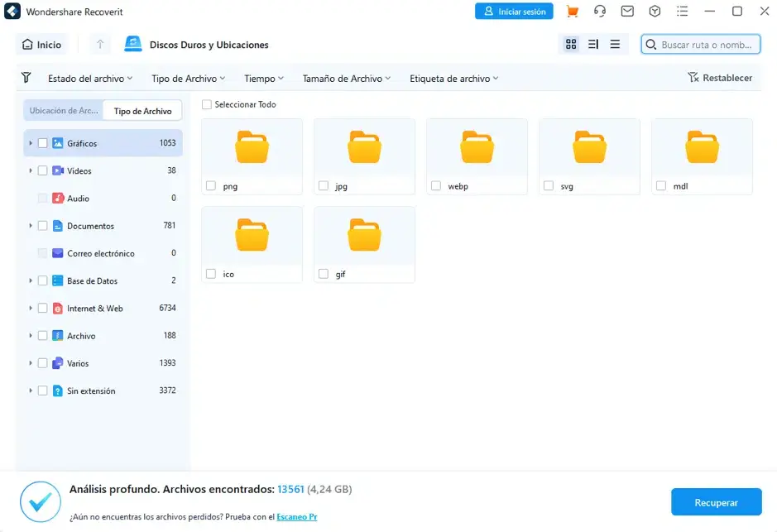Open the Tiempo filter dropdown

(264, 79)
